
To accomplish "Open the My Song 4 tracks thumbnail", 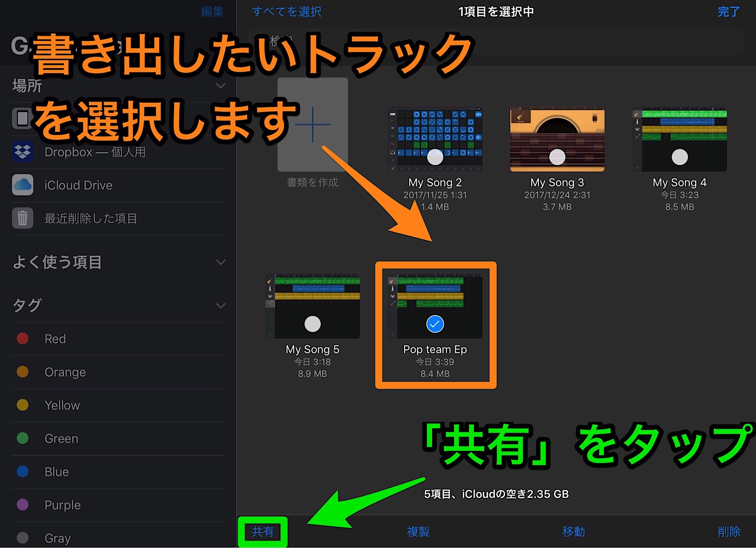I will point(680,139).
